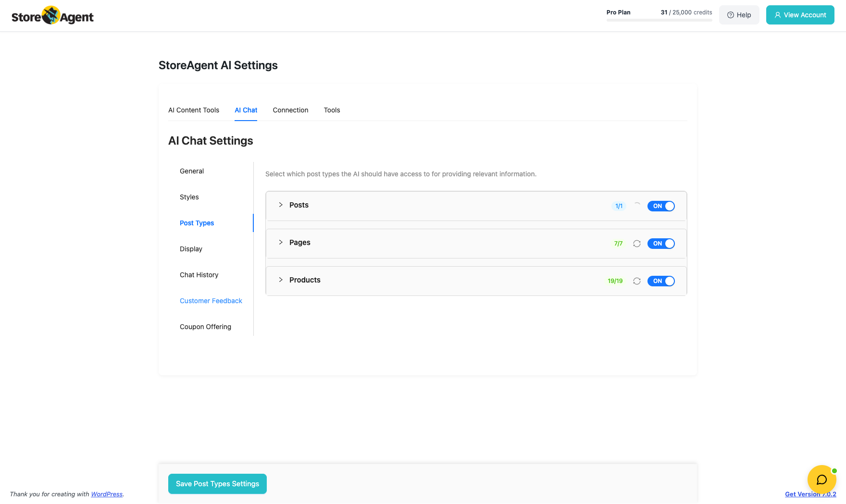Expand the Posts row chevron

point(281,205)
